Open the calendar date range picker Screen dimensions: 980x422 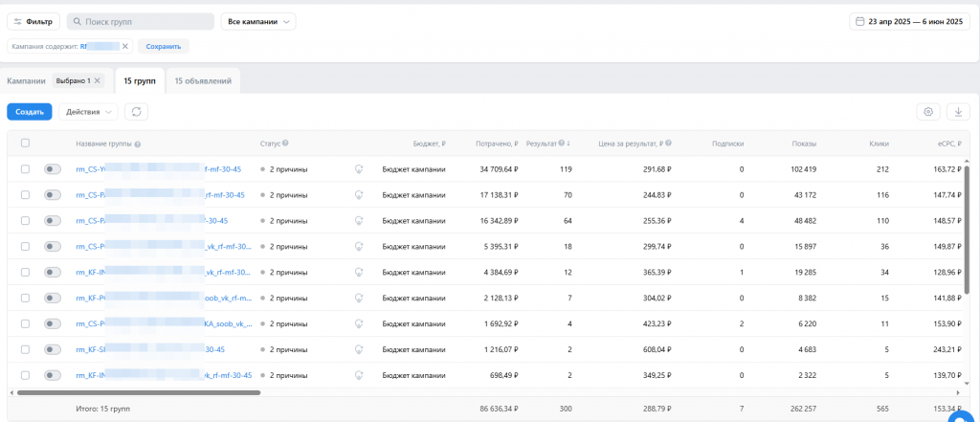pyautogui.click(x=909, y=21)
